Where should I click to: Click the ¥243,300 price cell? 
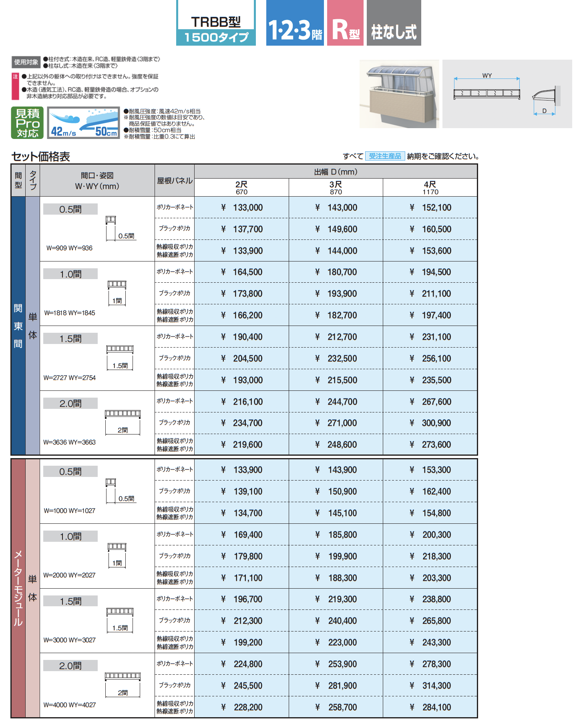[430, 642]
